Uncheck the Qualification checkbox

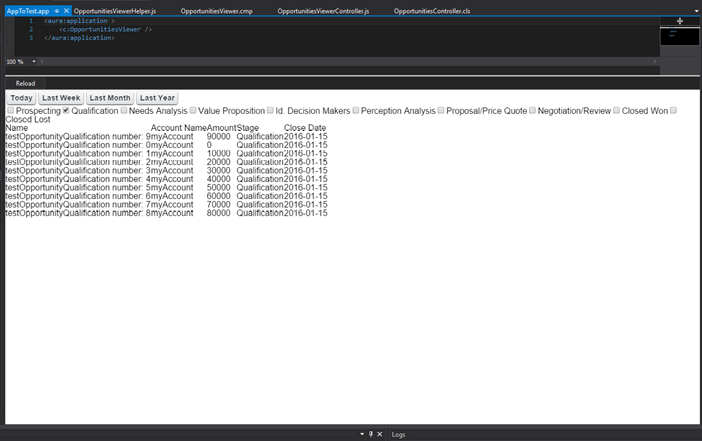coord(66,110)
